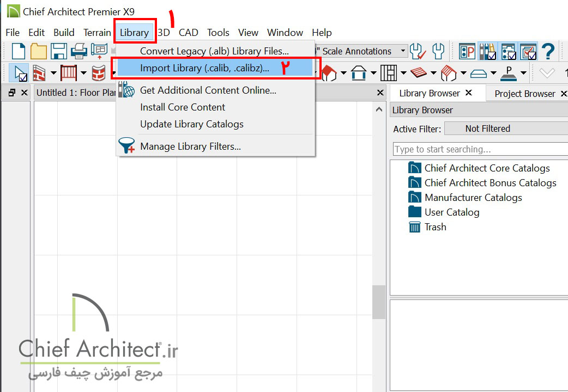Click the New Plan blank page icon
Screen dimensions: 568x392
pyautogui.click(x=19, y=51)
